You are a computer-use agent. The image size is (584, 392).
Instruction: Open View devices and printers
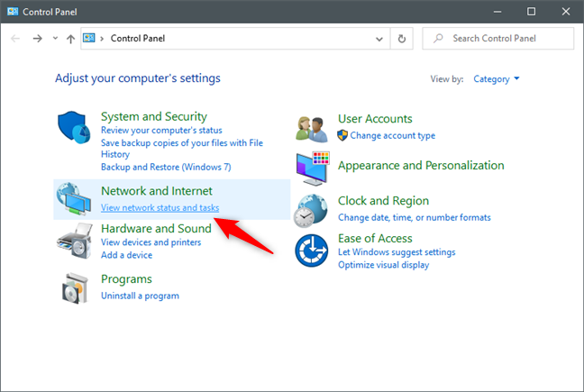click(x=151, y=242)
